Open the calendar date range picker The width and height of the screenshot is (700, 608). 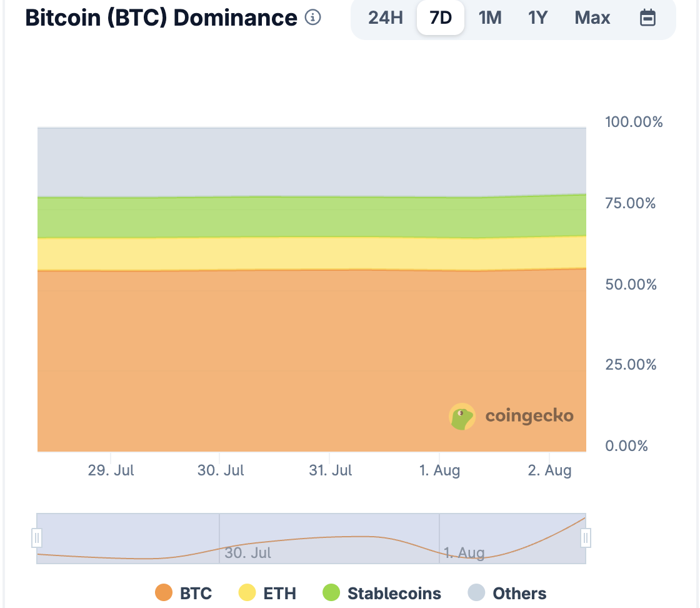[x=647, y=18]
